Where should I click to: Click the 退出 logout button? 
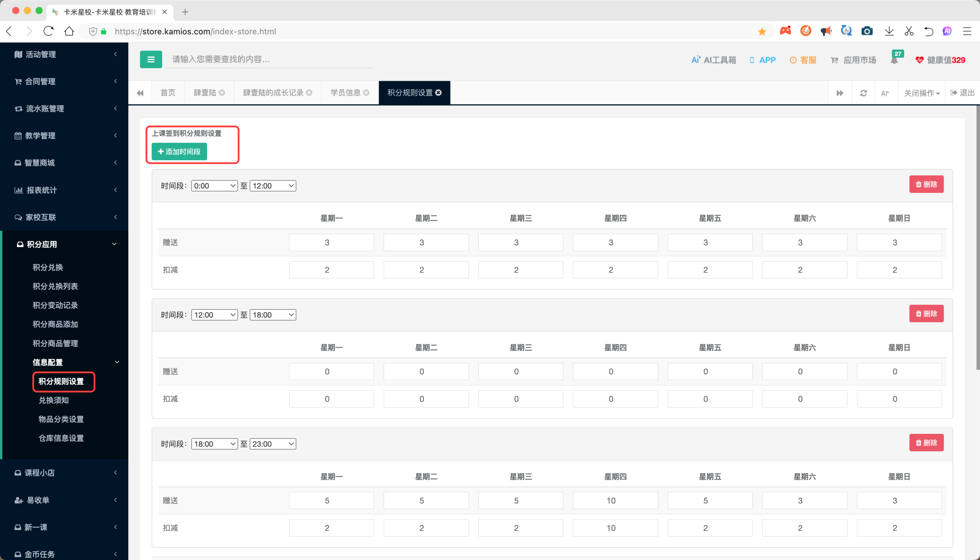tap(962, 93)
